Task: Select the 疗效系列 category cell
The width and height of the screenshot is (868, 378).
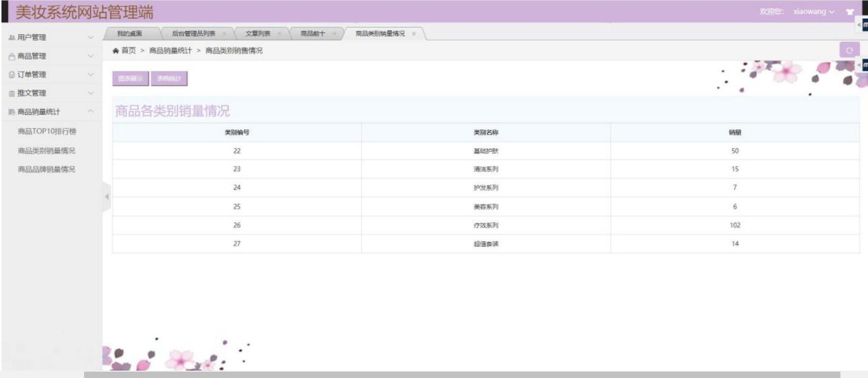Action: pyautogui.click(x=486, y=225)
